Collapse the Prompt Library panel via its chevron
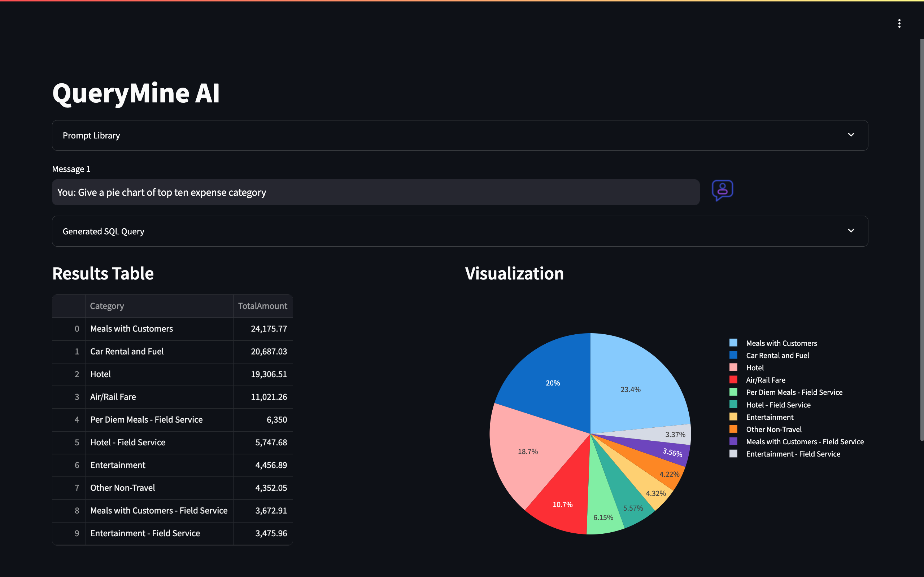This screenshot has height=577, width=924. click(851, 135)
